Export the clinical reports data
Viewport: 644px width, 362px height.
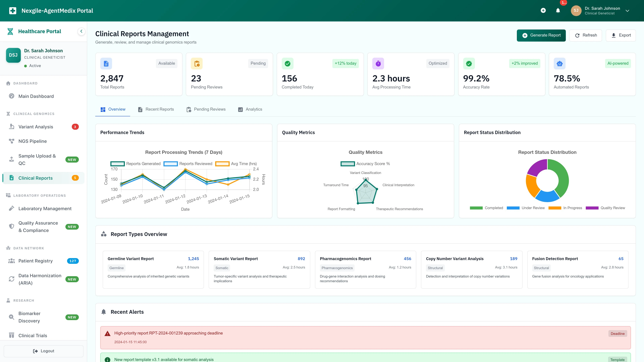[x=621, y=35]
